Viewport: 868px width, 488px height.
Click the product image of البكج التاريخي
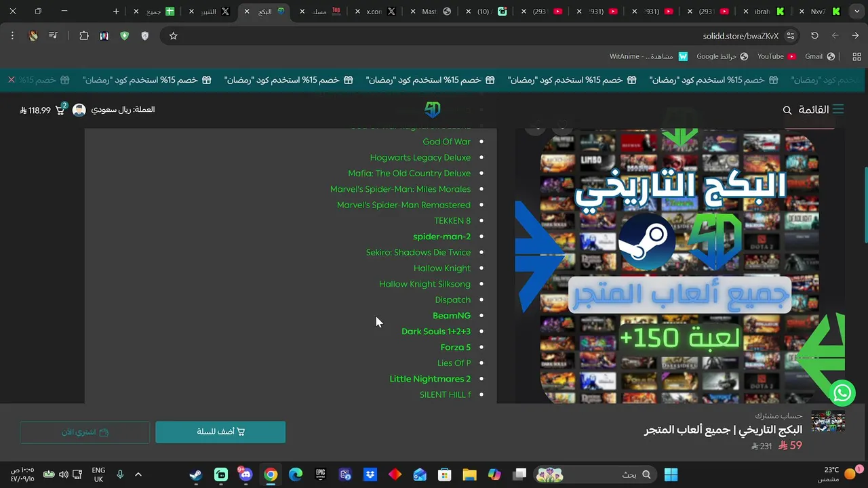(679, 264)
